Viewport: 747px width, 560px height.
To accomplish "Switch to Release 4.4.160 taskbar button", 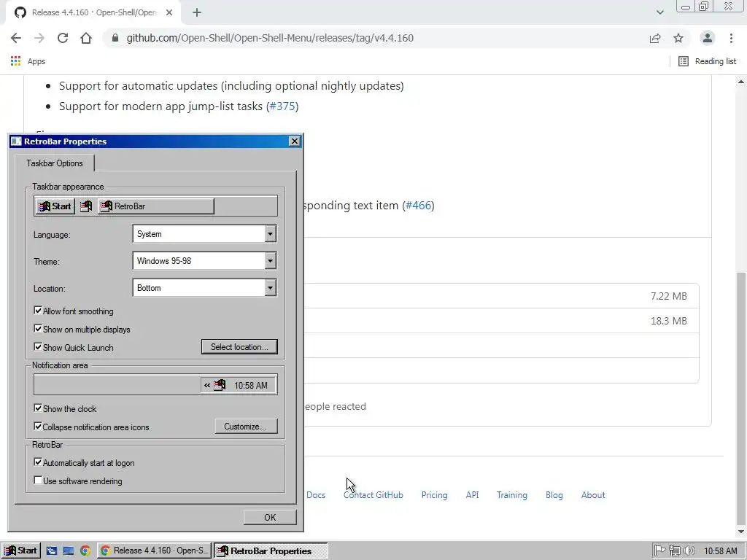I will (155, 551).
